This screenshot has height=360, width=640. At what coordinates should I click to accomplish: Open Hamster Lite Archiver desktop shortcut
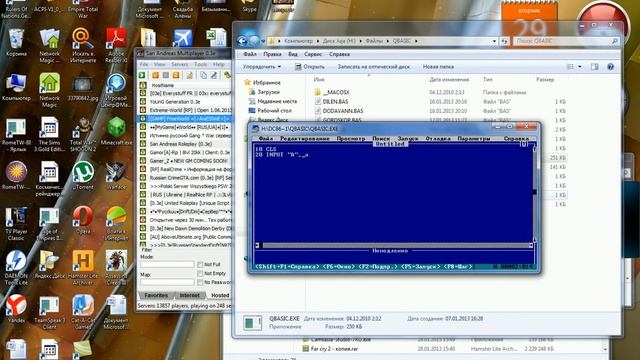(83, 268)
